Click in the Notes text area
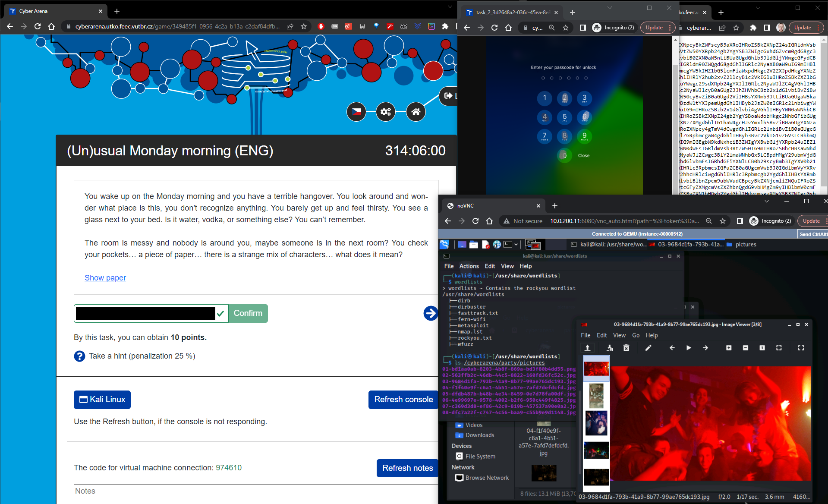The width and height of the screenshot is (828, 504). tap(256, 494)
